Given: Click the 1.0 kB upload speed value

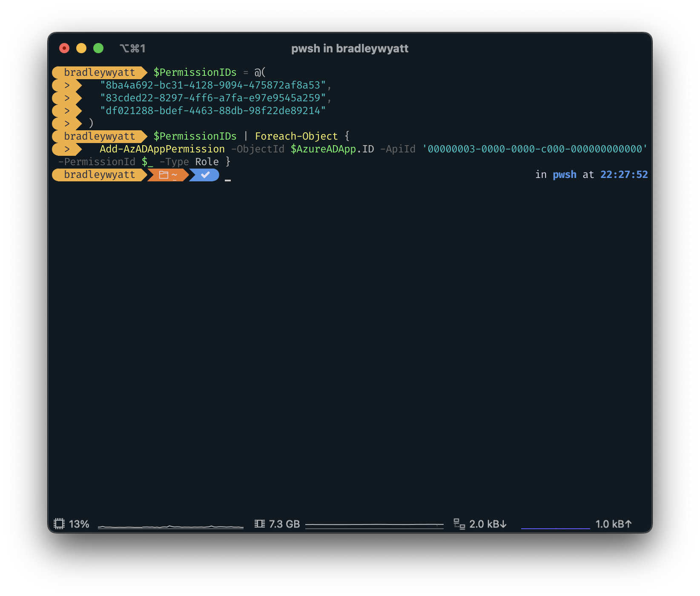Looking at the screenshot, I should [x=614, y=524].
